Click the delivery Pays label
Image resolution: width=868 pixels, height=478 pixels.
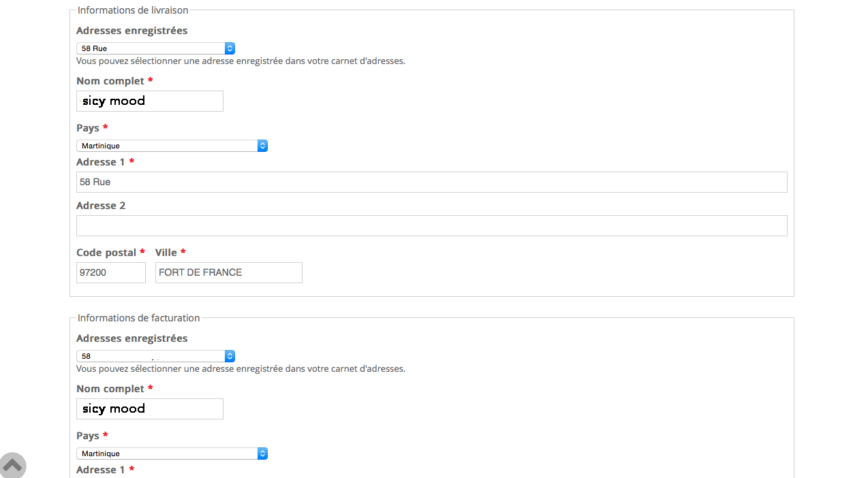click(88, 128)
